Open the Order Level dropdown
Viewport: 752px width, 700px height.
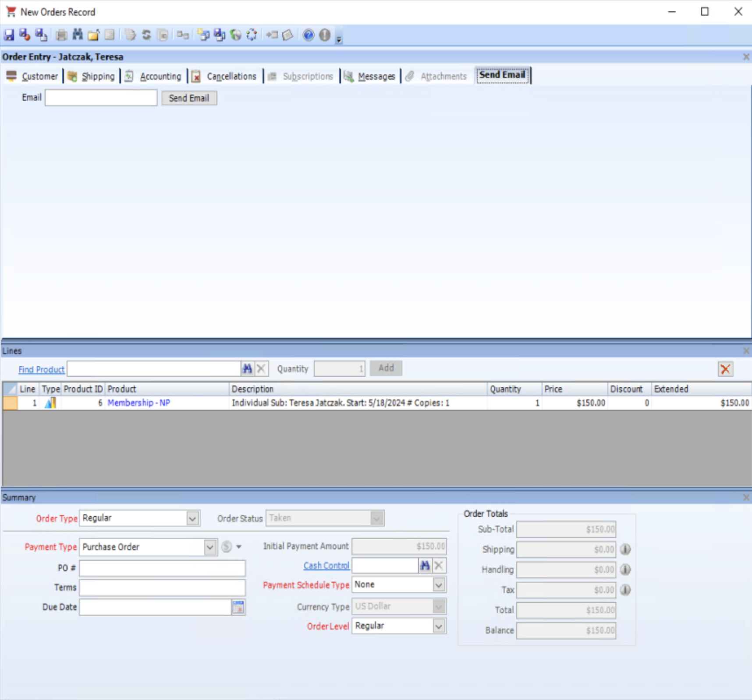(439, 626)
